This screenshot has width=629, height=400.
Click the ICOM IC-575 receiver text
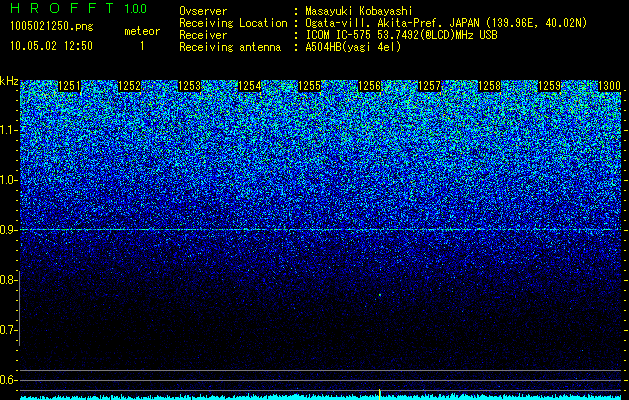pyautogui.click(x=401, y=35)
